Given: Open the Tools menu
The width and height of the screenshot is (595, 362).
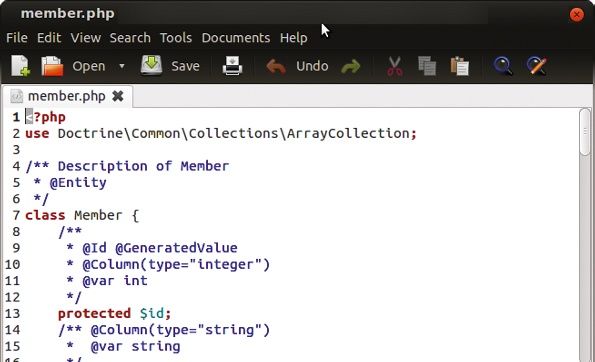Looking at the screenshot, I should 176,38.
